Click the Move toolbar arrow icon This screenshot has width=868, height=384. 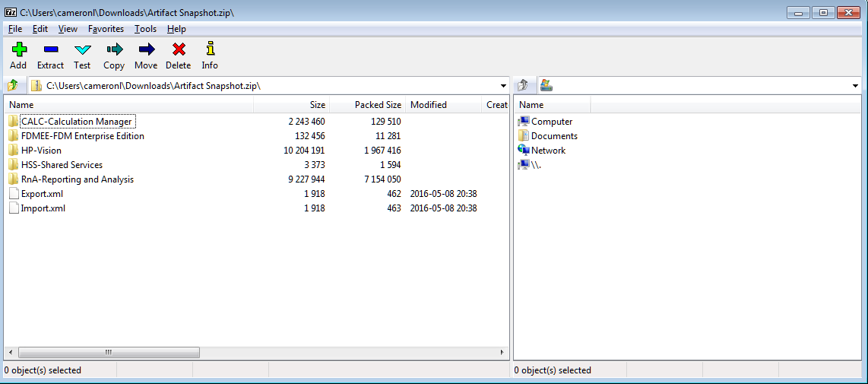pyautogui.click(x=146, y=50)
